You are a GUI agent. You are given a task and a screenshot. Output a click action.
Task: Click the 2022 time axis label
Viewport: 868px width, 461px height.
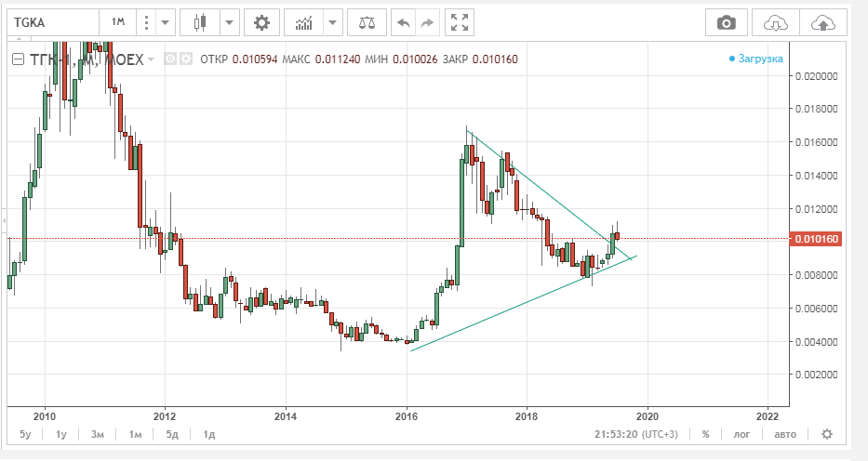[x=768, y=415]
